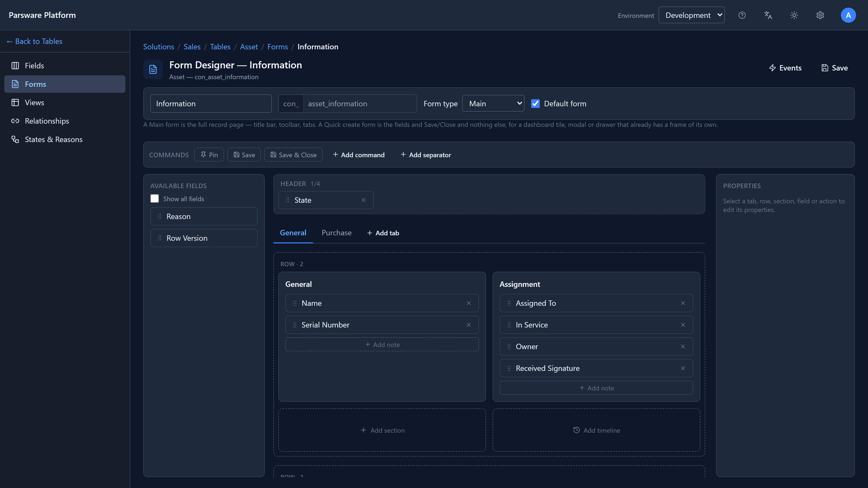Click Add command button
The width and height of the screenshot is (868, 488).
pos(359,155)
